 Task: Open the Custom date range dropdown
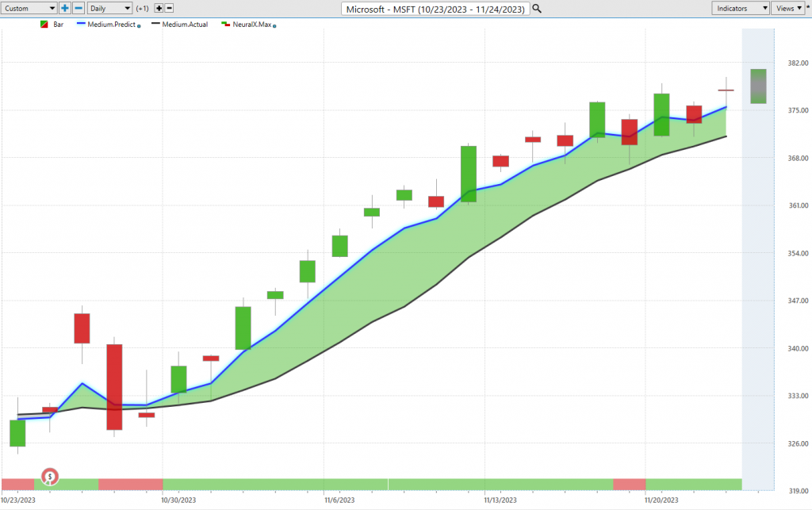pos(29,8)
